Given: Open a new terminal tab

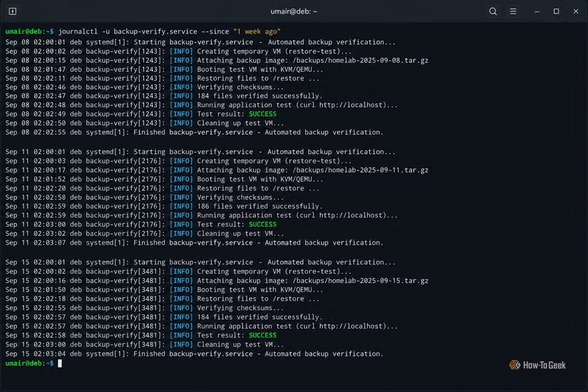Looking at the screenshot, I should click(12, 11).
